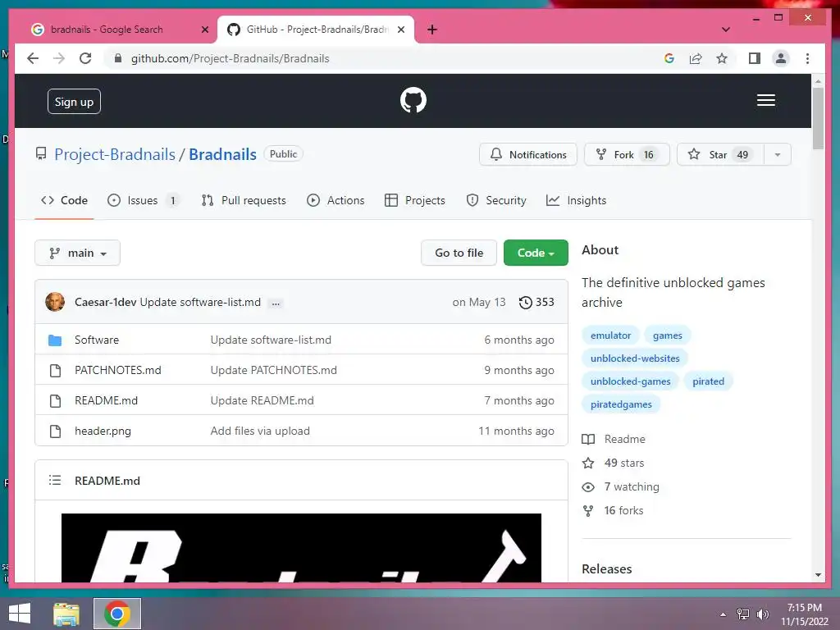840x630 pixels.
Task: Open the Insights tab
Action: (x=577, y=200)
